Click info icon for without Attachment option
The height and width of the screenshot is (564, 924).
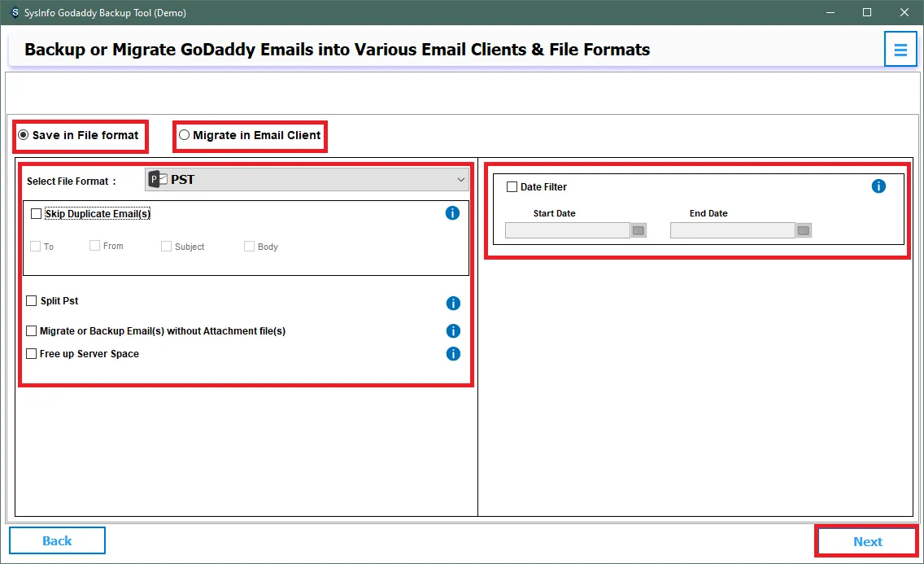pyautogui.click(x=452, y=330)
